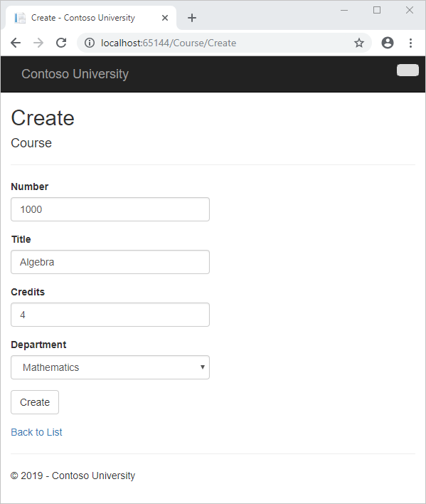
Task: Maximize the browser window
Action: (377, 10)
